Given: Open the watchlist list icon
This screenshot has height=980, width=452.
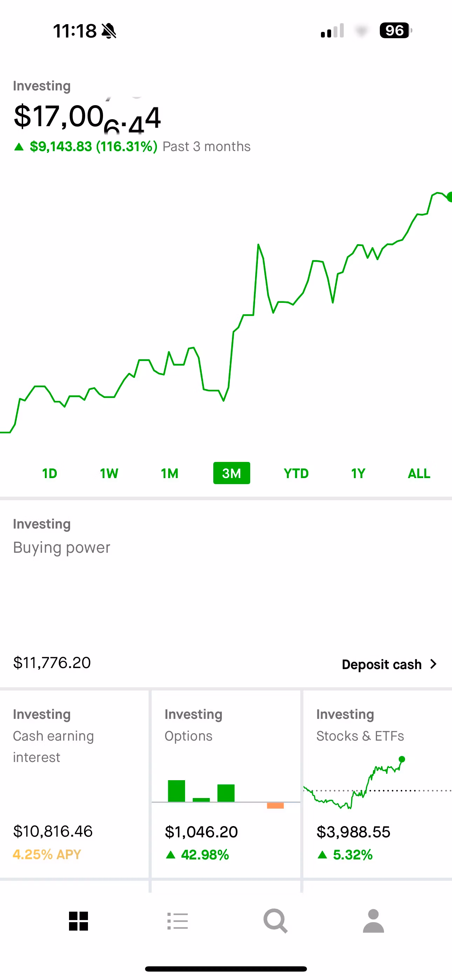Looking at the screenshot, I should [x=177, y=921].
